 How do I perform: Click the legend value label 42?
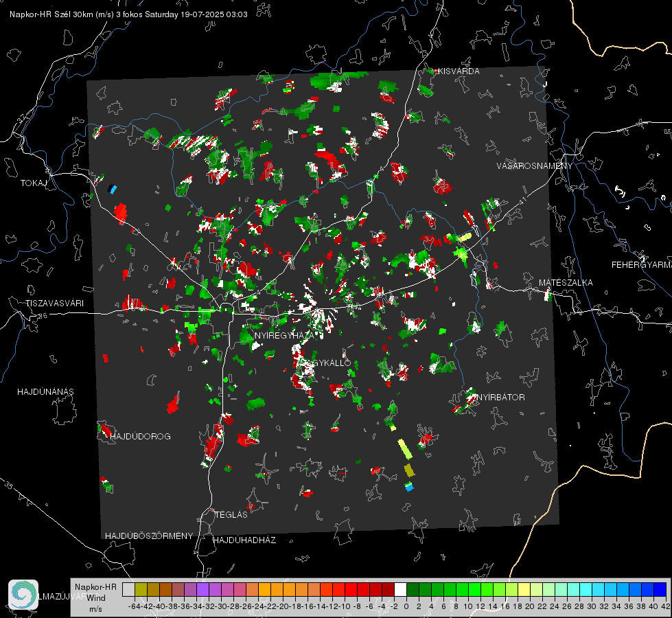[x=665, y=606]
